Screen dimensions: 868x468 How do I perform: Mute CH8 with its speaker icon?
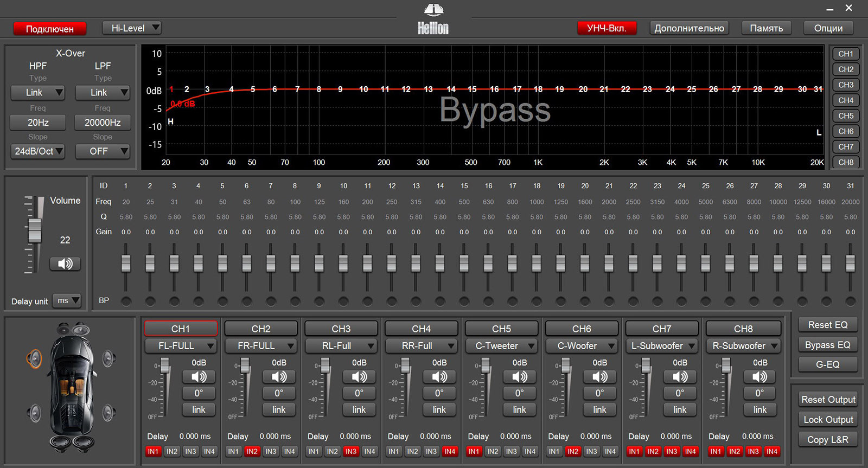coord(760,376)
